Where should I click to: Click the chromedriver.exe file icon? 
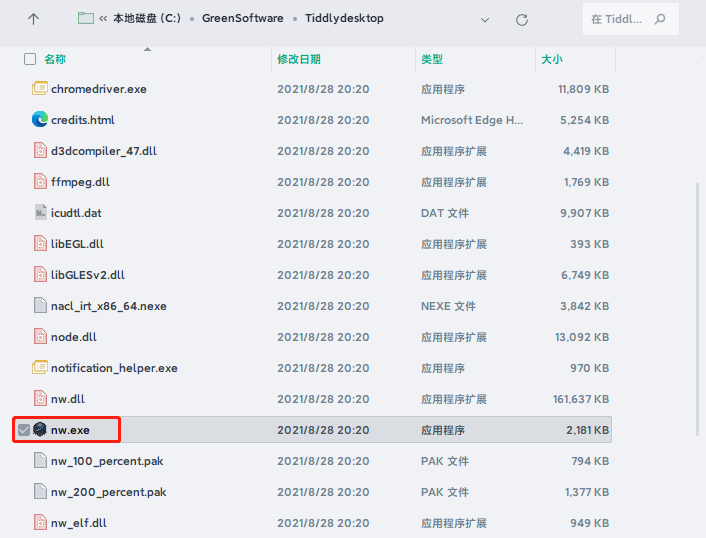tap(40, 89)
